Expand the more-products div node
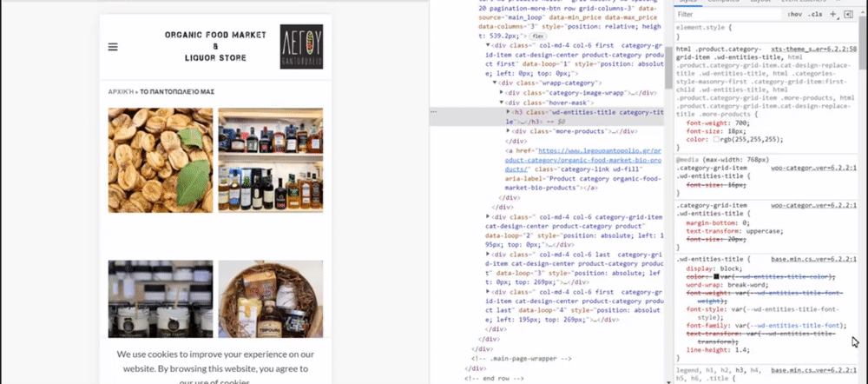The height and width of the screenshot is (384, 868). 508,131
